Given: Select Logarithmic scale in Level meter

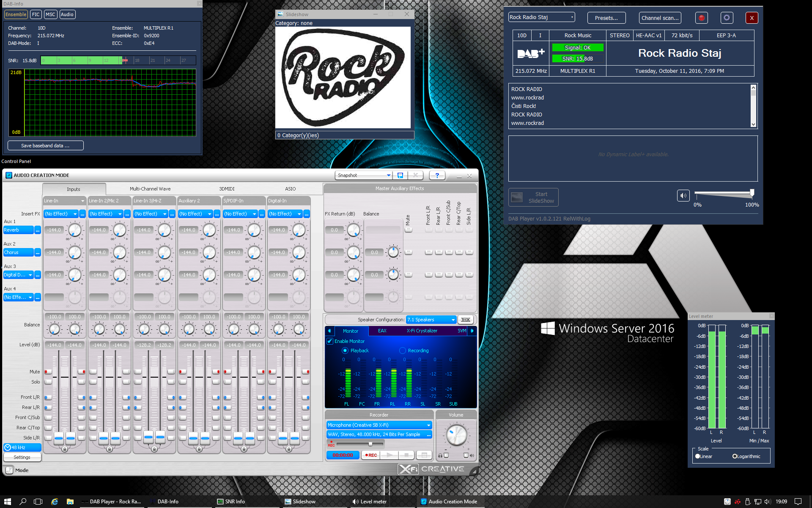Looking at the screenshot, I should [x=735, y=456].
